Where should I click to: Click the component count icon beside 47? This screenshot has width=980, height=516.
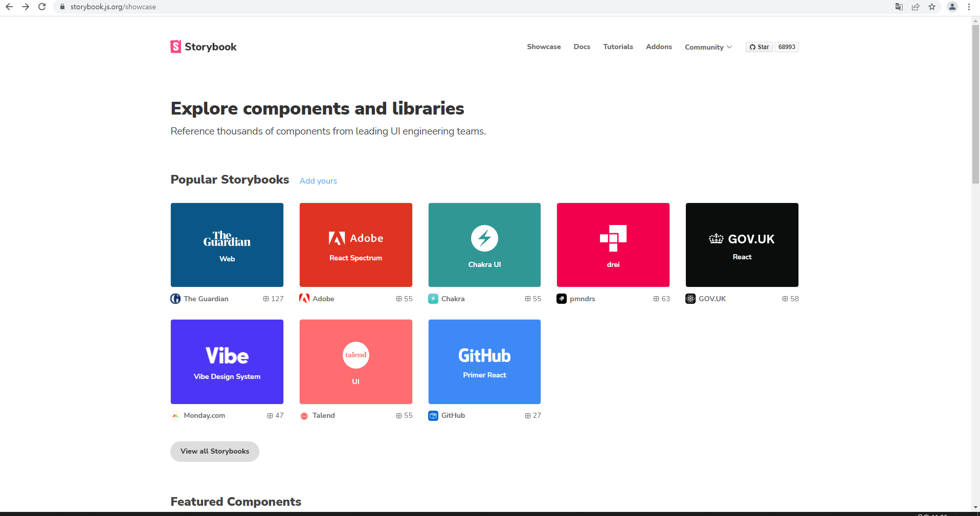tap(270, 416)
